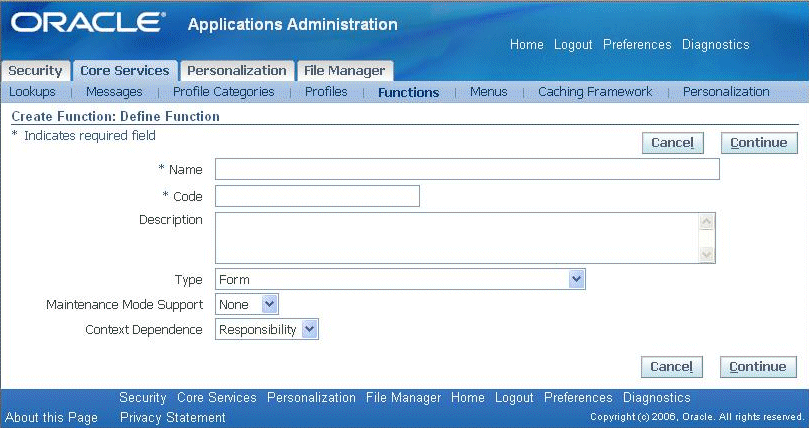Click Logout link in header
809x428 pixels.
pyautogui.click(x=573, y=45)
